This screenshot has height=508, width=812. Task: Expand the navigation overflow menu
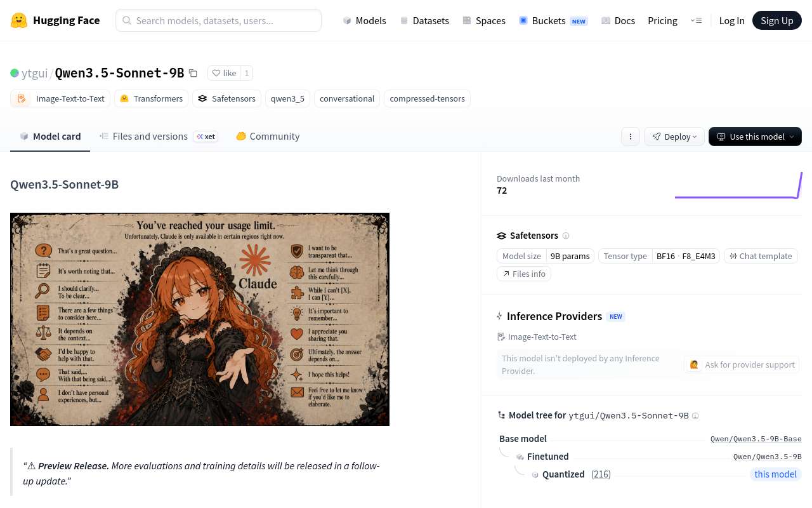tap(696, 20)
